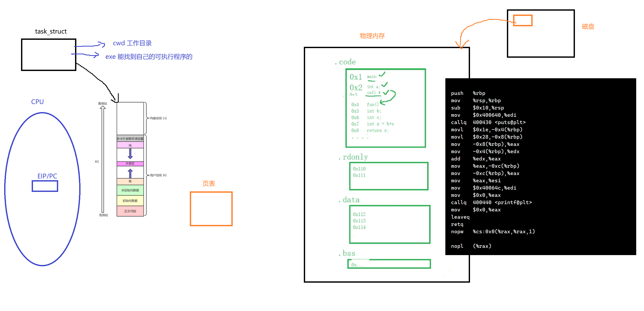The width and height of the screenshot is (644, 311).
Task: Click the 'mov %eax,%esi' line
Action: 476,180
